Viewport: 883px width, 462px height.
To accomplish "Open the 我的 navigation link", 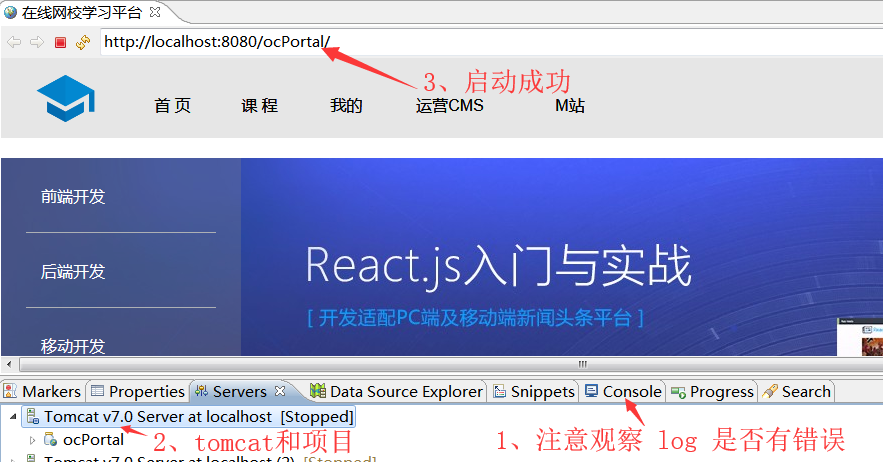I will pos(346,105).
